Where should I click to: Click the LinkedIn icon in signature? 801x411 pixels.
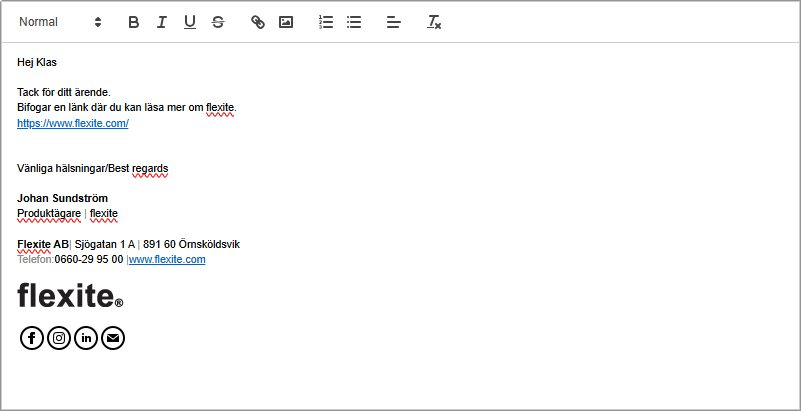point(86,338)
